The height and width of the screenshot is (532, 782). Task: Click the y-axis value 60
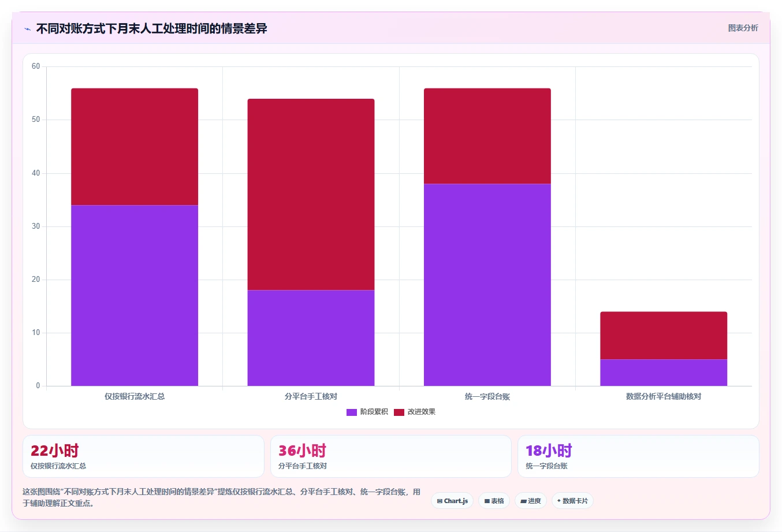point(36,66)
